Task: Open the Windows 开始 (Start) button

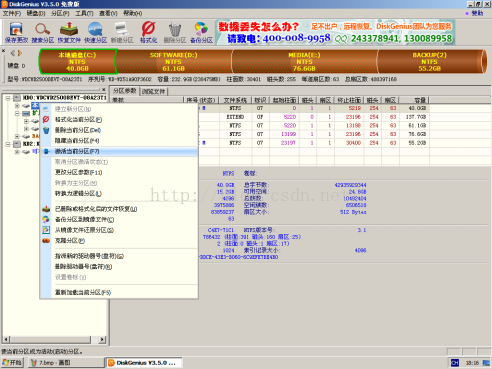Action: click(x=12, y=362)
